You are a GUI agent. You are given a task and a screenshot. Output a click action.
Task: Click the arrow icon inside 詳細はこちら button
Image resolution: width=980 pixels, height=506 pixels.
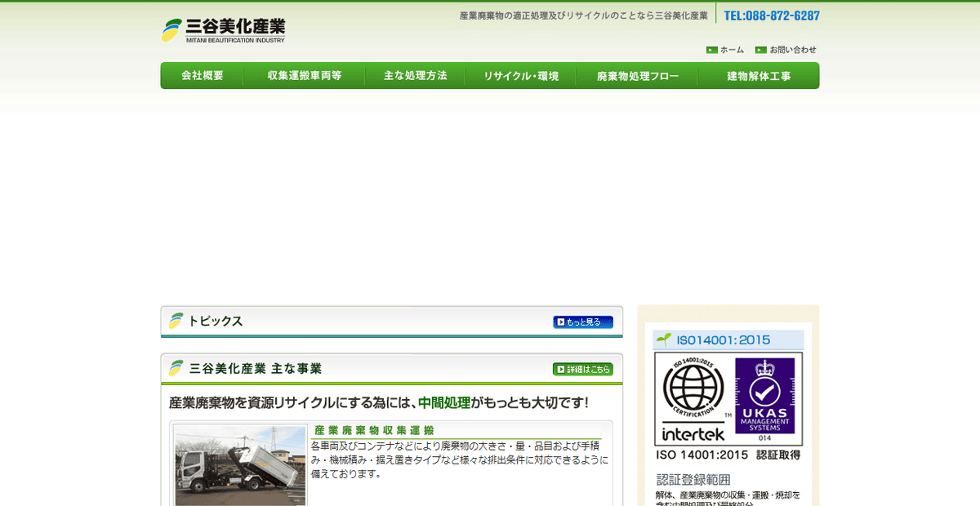tap(559, 369)
